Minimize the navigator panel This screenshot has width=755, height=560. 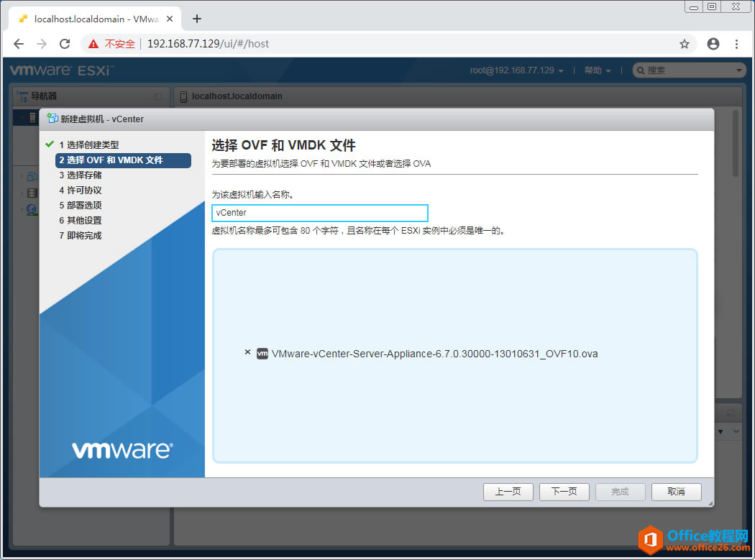click(158, 96)
